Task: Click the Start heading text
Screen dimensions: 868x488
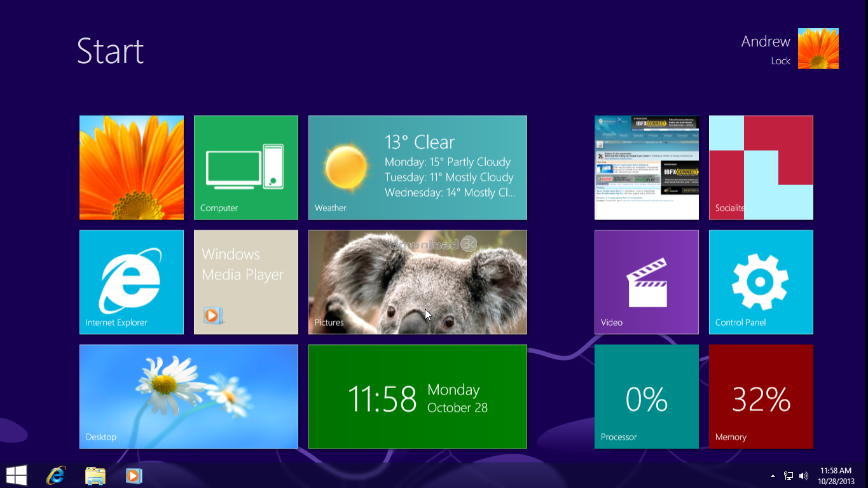Action: point(111,51)
